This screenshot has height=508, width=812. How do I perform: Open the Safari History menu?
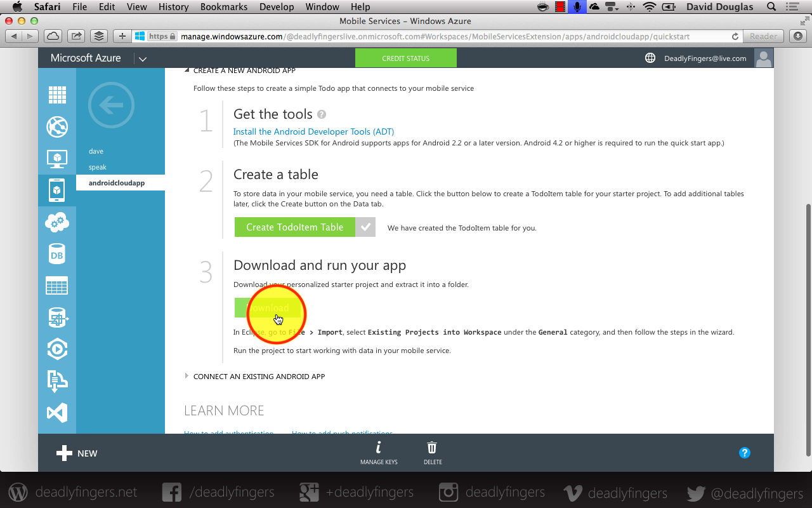coord(173,7)
